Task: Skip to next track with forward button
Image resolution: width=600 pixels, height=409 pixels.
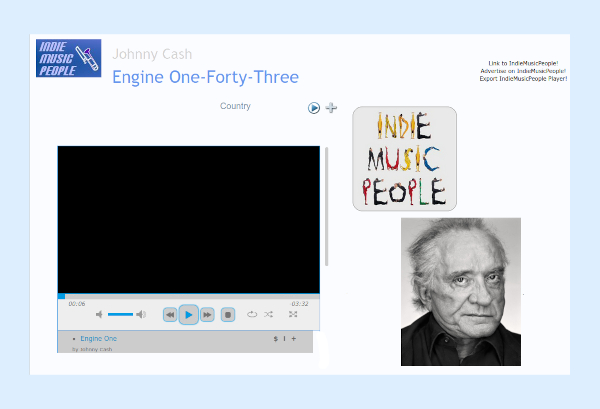Action: point(207,315)
